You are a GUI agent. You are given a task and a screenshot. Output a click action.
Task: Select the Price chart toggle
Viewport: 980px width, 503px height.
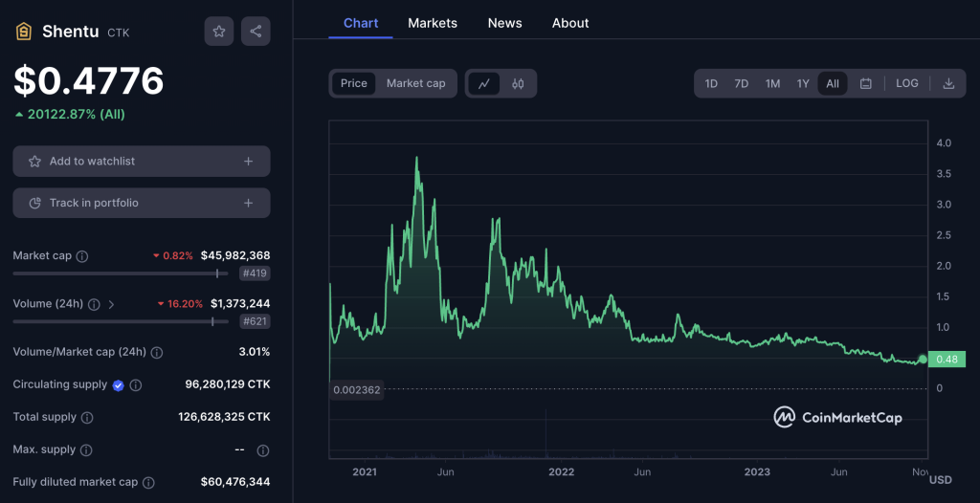point(354,84)
